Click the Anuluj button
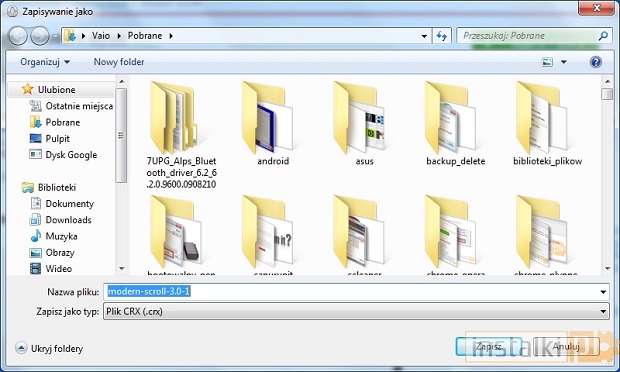 point(566,347)
